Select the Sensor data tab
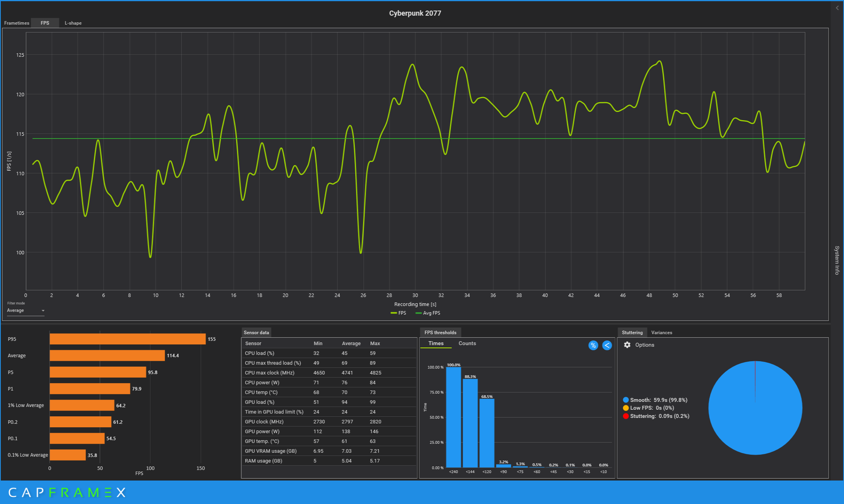This screenshot has width=844, height=504. [256, 333]
